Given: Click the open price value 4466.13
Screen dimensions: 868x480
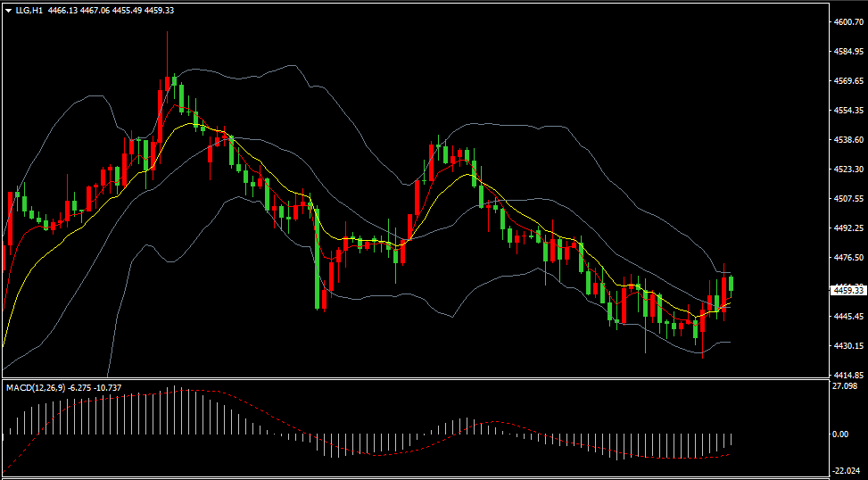Looking at the screenshot, I should pos(62,10).
